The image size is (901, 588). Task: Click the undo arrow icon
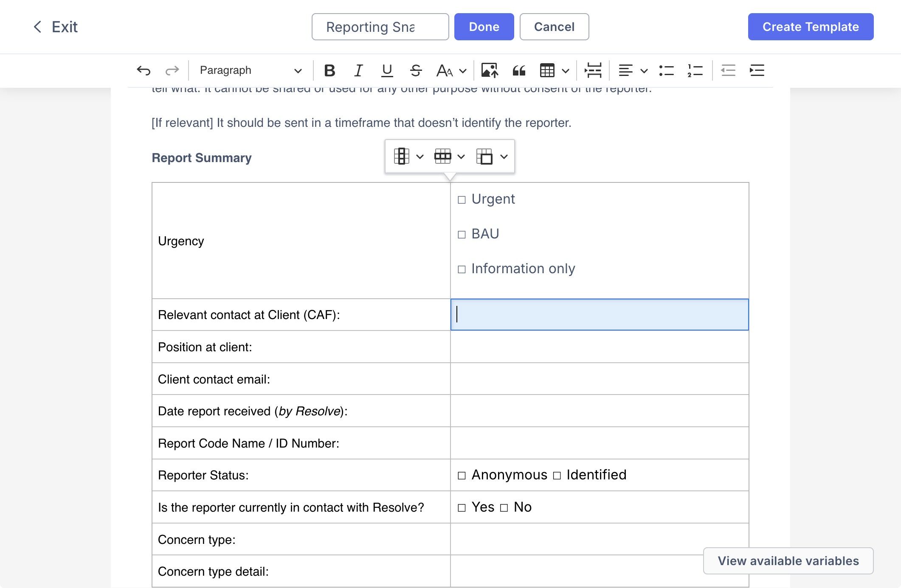point(144,70)
